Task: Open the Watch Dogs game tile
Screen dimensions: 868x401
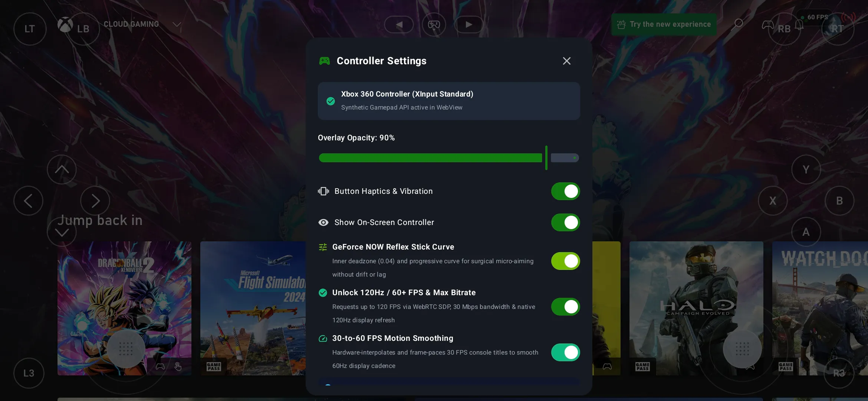Action: (820, 308)
